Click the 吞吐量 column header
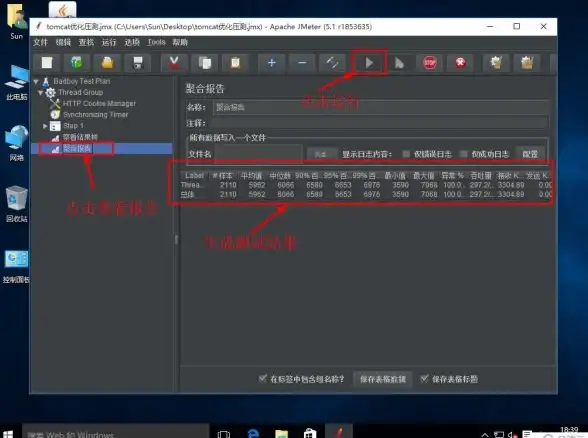The width and height of the screenshot is (588, 438). click(x=481, y=175)
